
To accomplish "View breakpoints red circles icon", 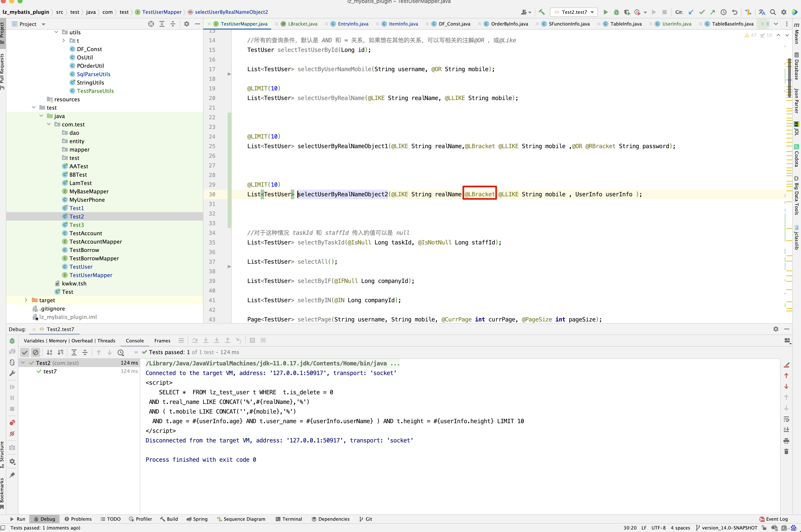I will 12,422.
